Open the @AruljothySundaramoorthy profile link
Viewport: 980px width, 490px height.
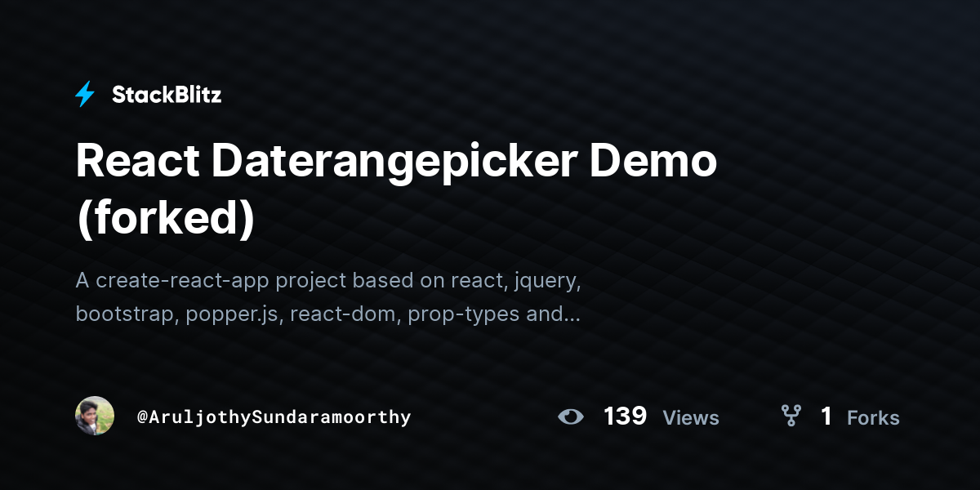point(274,417)
